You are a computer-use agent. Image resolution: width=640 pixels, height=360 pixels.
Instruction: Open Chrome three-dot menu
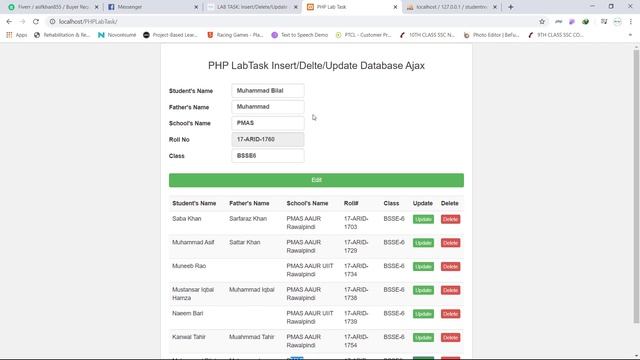(x=631, y=22)
